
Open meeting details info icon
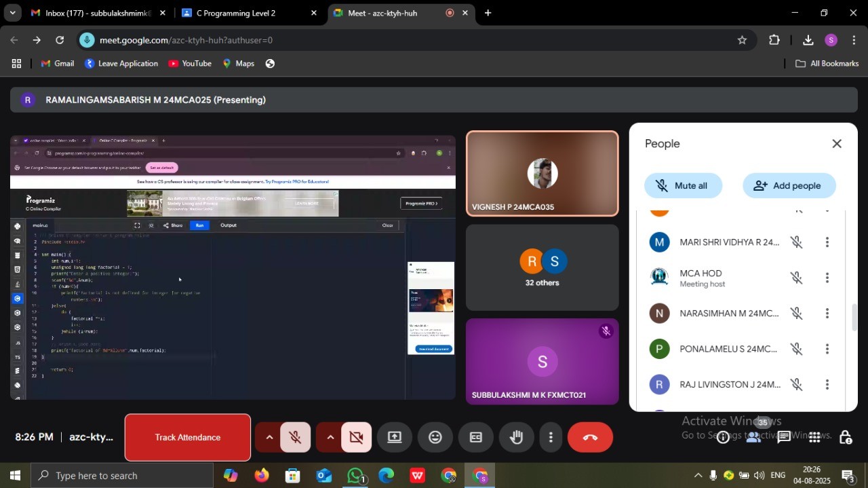(x=723, y=438)
